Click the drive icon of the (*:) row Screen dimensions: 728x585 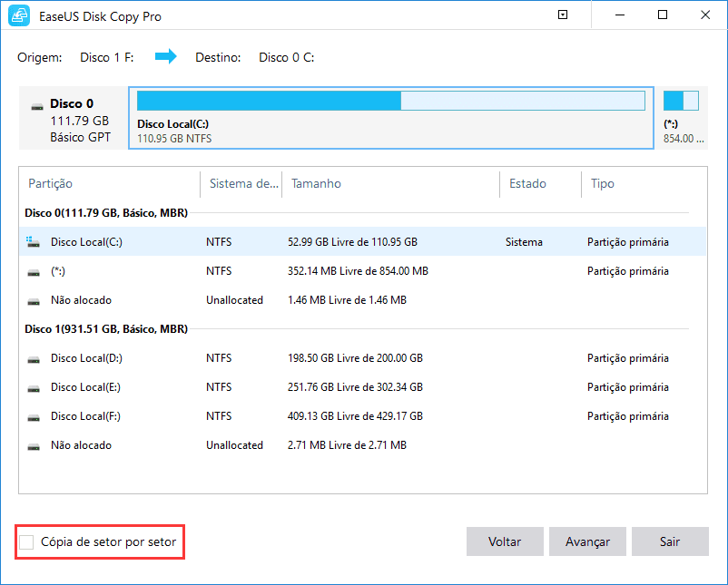point(34,272)
